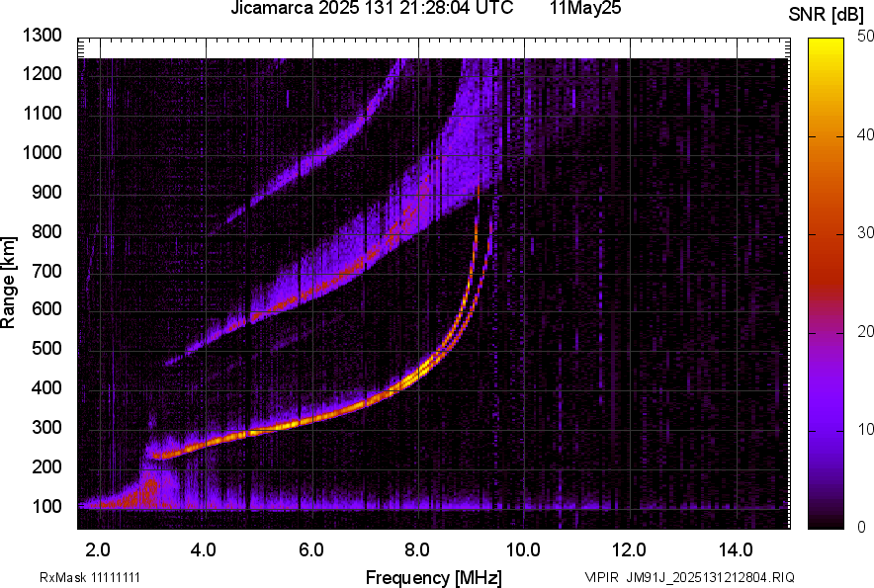
Task: Click the 600 range tick label
Action: pos(46,308)
